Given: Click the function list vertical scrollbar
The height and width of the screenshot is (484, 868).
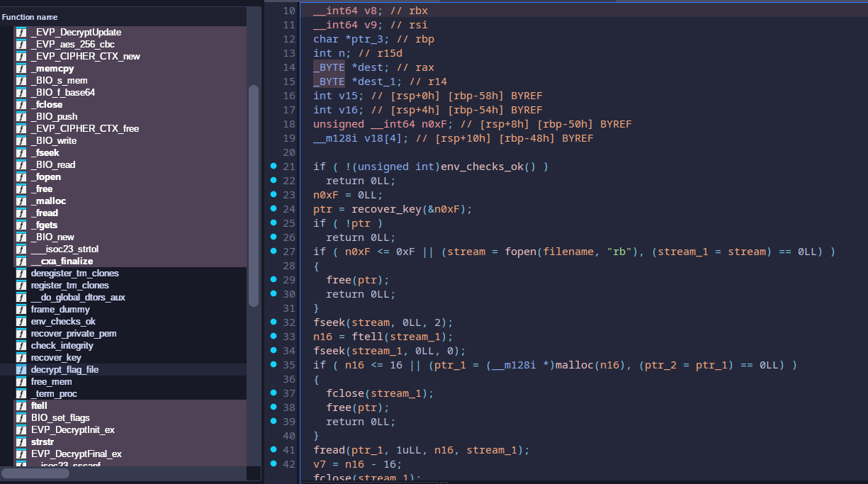Looking at the screenshot, I should click(254, 195).
